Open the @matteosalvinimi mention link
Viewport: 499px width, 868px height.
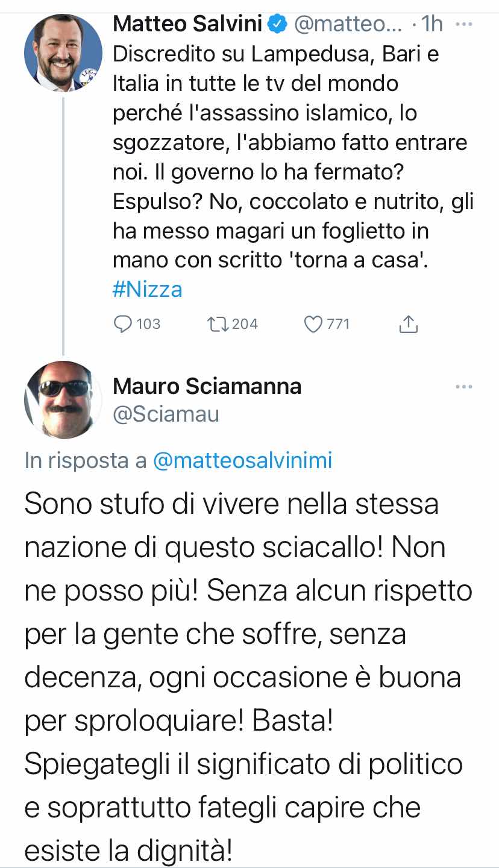243,461
